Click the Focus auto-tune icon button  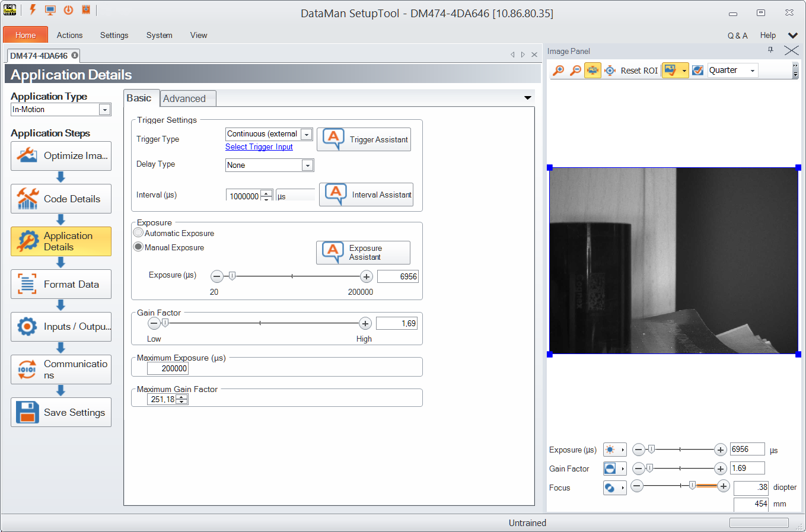[610, 488]
